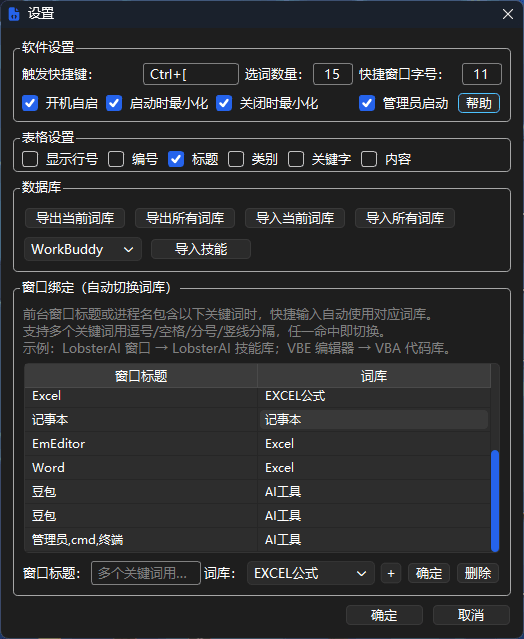Open the WorkBuddy dropdown
Screen dimensions: 524x639
pyautogui.click(x=83, y=249)
